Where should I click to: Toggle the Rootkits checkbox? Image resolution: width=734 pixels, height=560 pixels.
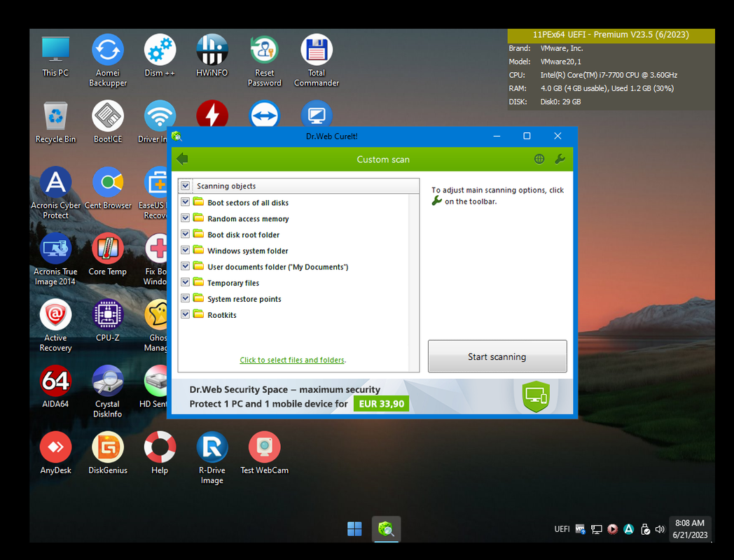click(x=186, y=314)
